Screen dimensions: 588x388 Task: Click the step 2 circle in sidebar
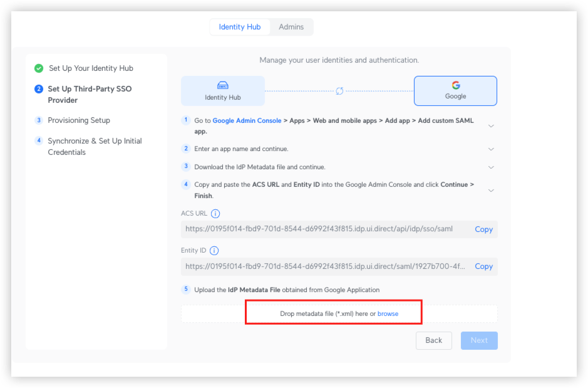[x=39, y=89]
